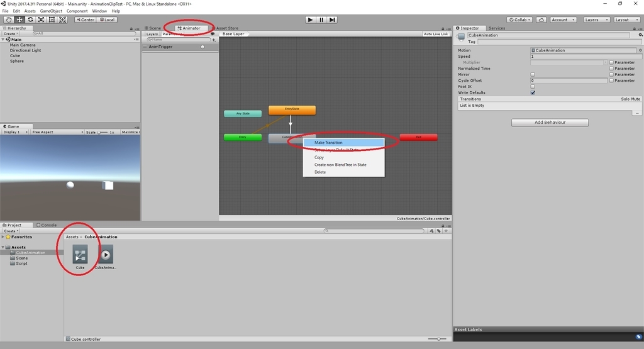644x349 pixels.
Task: Choose Make Transition in context menu
Action: tap(344, 143)
